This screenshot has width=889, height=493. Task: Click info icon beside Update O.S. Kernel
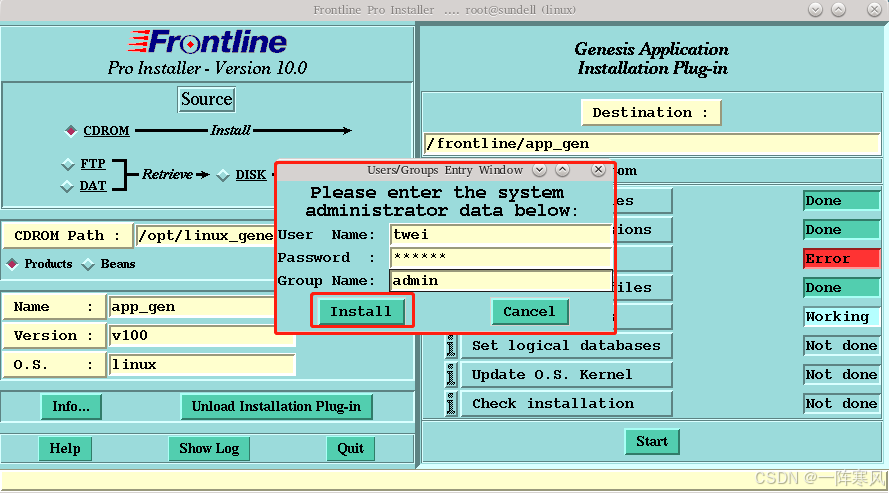coord(451,375)
